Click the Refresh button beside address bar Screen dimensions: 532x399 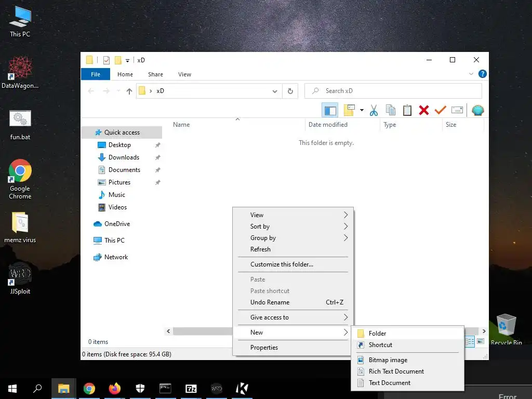tap(290, 91)
